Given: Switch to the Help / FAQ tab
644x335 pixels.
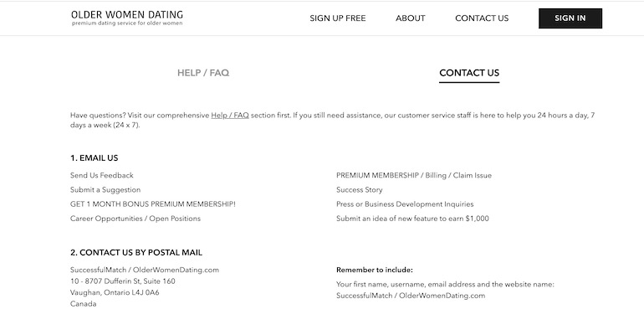Looking at the screenshot, I should point(203,73).
